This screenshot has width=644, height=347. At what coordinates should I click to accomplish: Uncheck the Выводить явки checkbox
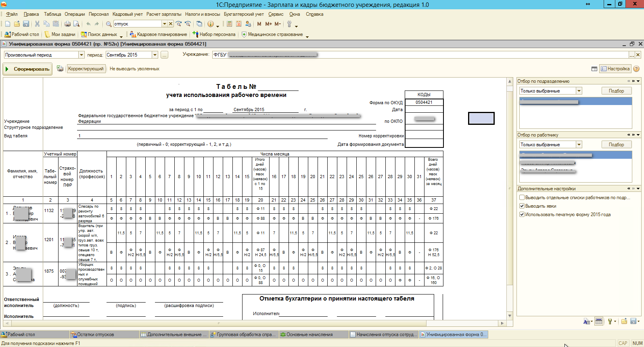522,206
